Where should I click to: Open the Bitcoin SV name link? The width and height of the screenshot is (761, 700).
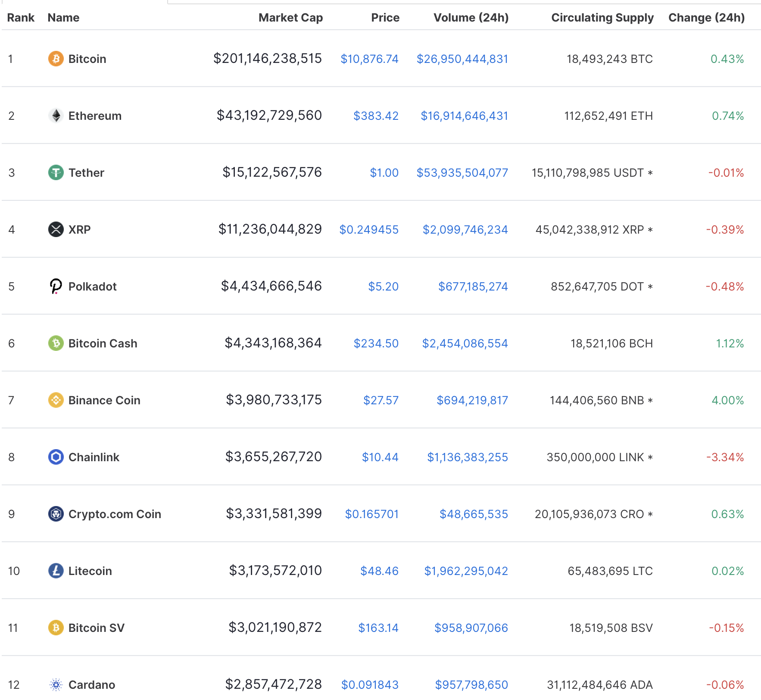[96, 628]
